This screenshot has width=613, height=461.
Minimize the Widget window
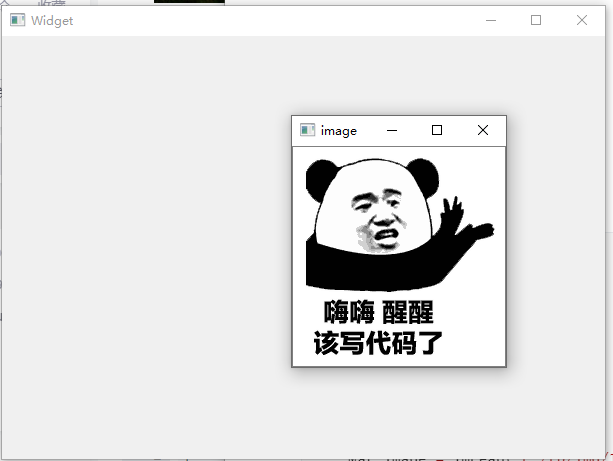[491, 20]
